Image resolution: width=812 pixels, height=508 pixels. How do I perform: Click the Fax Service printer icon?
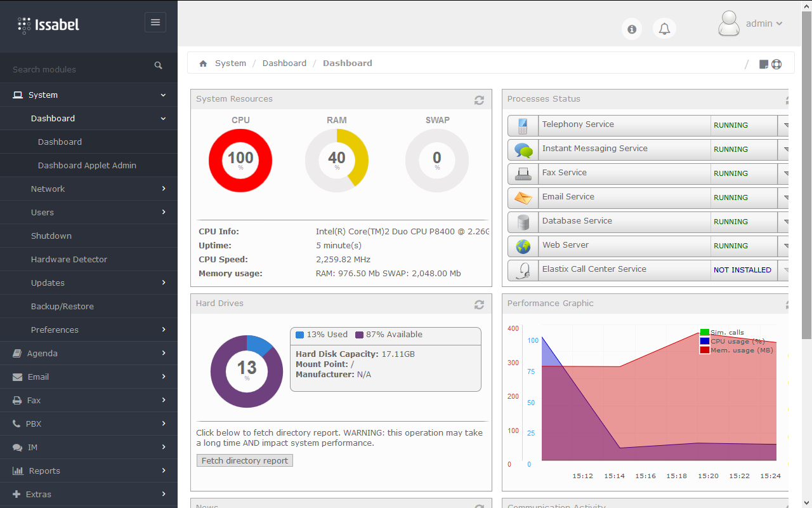(x=523, y=174)
